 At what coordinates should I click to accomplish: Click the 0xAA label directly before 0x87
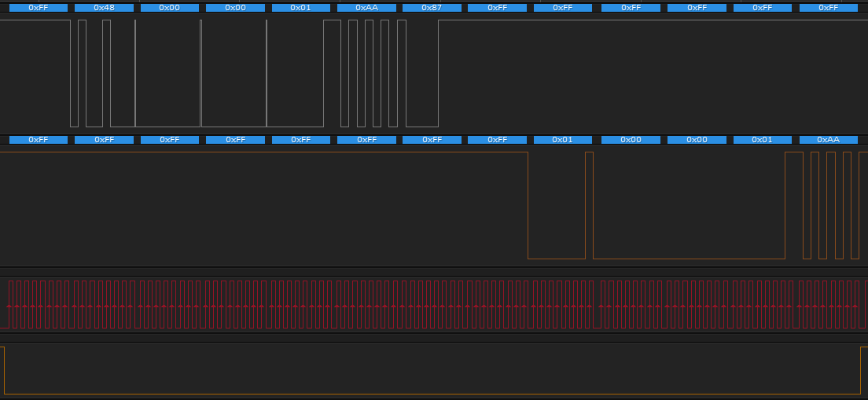[x=366, y=8]
